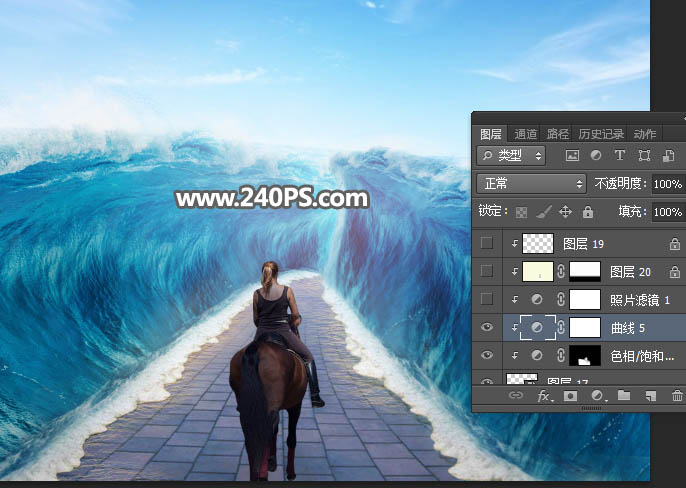Screen dimensions: 686x488
Task: Open the 历史记录 tab
Action: [x=601, y=134]
